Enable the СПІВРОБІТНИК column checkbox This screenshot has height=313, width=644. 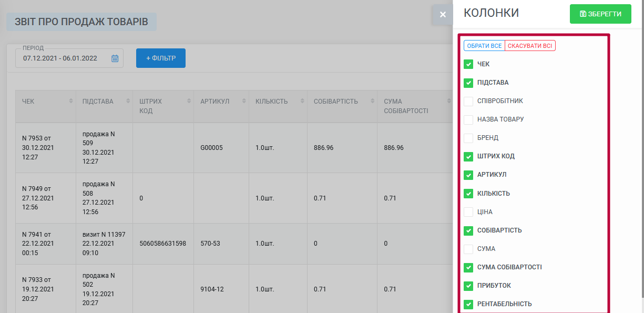[468, 101]
